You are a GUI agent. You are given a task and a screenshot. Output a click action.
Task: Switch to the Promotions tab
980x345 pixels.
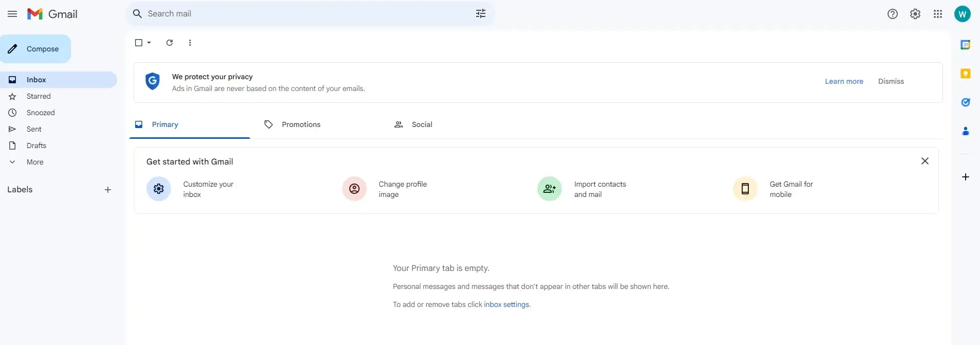coord(300,124)
